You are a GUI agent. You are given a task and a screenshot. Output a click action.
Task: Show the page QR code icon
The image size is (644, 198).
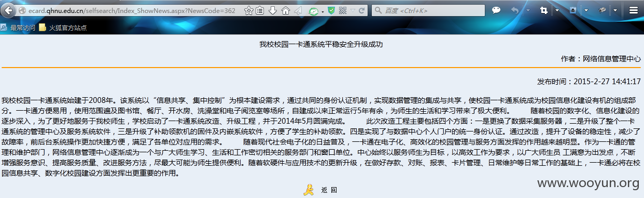pyautogui.click(x=343, y=10)
